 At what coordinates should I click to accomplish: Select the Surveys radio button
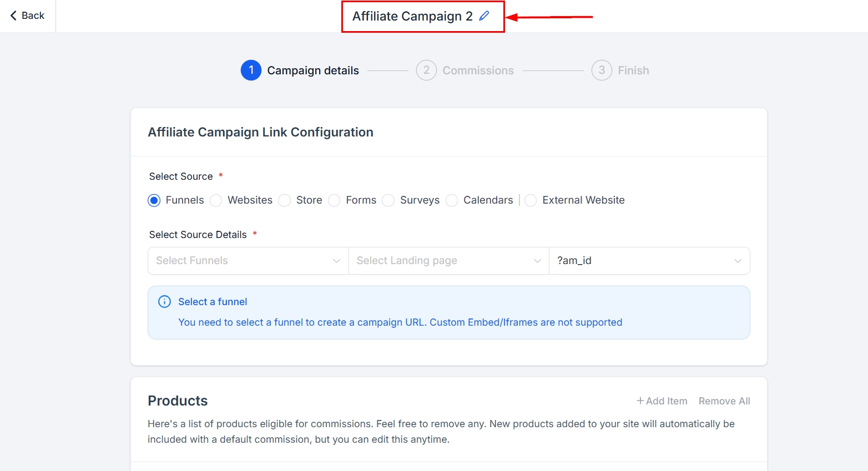[x=388, y=200]
